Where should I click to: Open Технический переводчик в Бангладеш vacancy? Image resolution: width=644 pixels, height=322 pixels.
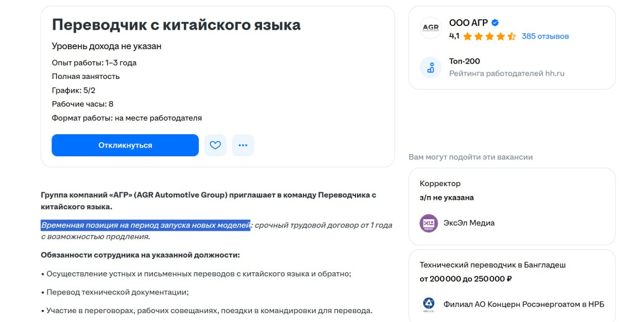[492, 265]
